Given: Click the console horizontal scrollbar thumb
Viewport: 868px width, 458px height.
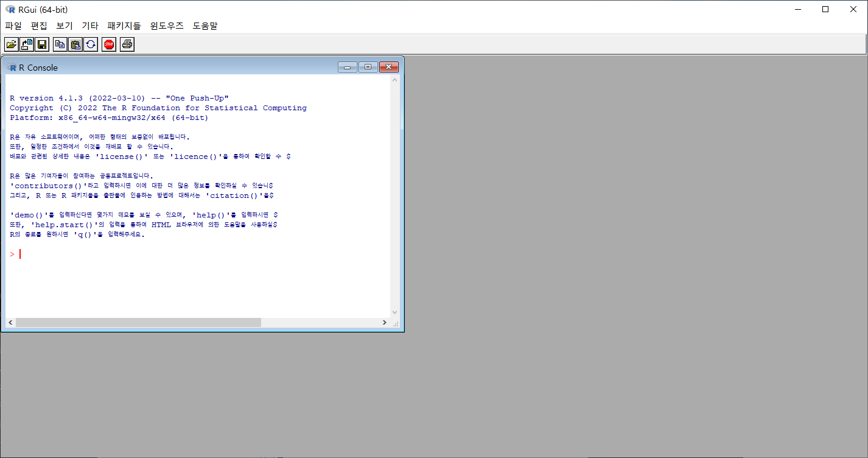Looking at the screenshot, I should (x=138, y=322).
